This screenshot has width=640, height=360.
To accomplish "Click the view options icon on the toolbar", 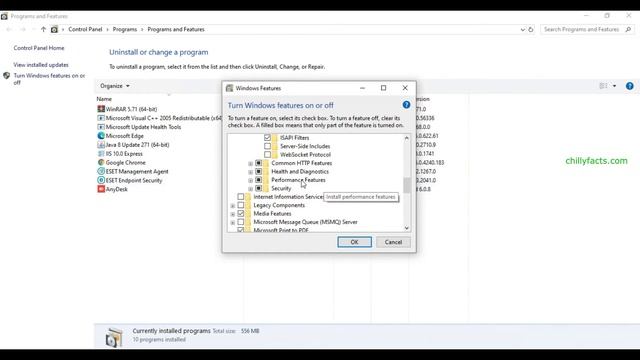I will point(603,86).
